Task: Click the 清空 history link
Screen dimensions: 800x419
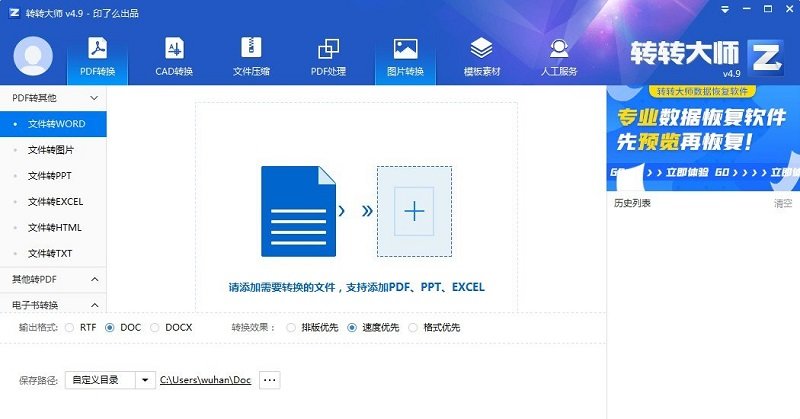Action: [783, 203]
